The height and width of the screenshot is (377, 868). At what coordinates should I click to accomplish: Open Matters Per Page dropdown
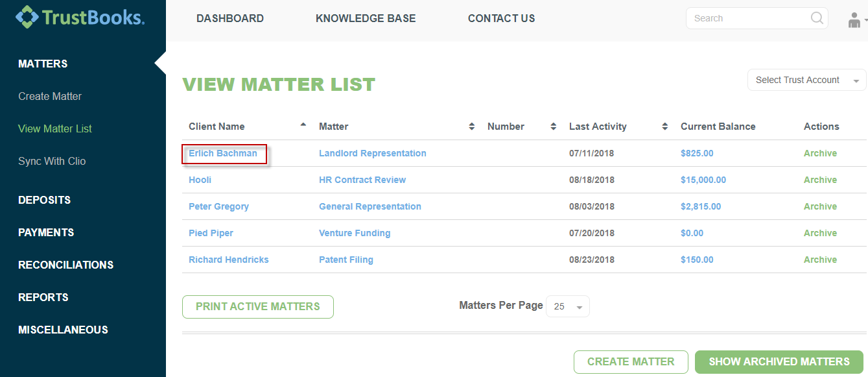[x=568, y=307]
